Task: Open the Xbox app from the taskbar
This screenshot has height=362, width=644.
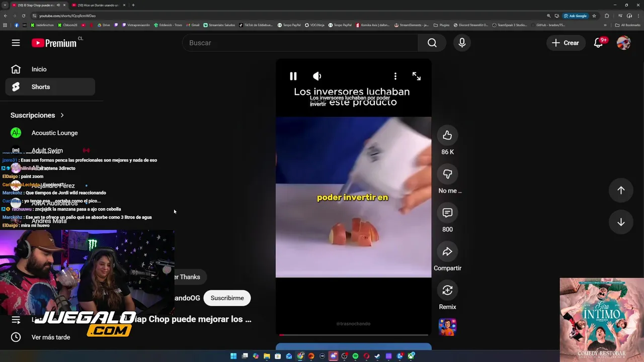Action: pos(411,356)
